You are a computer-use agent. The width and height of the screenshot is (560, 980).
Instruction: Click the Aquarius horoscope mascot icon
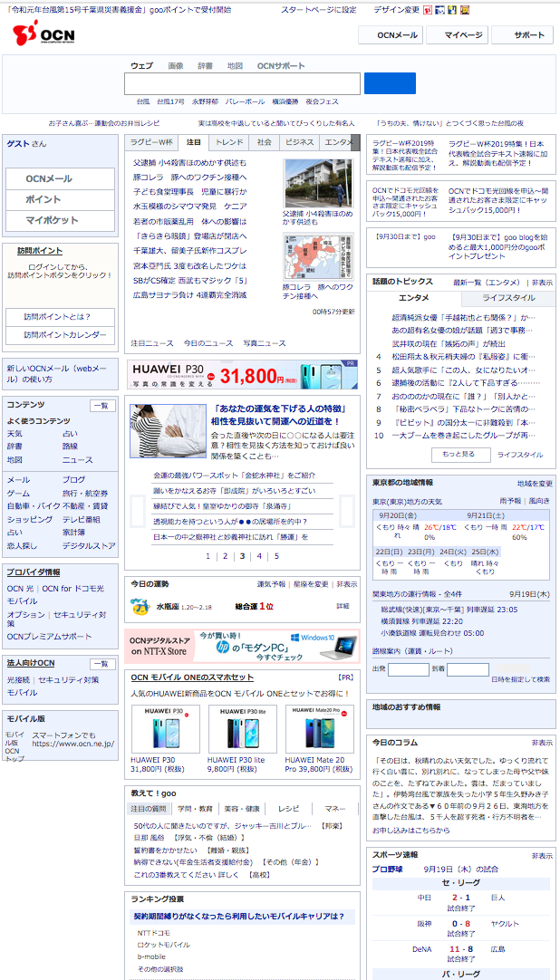point(140,606)
